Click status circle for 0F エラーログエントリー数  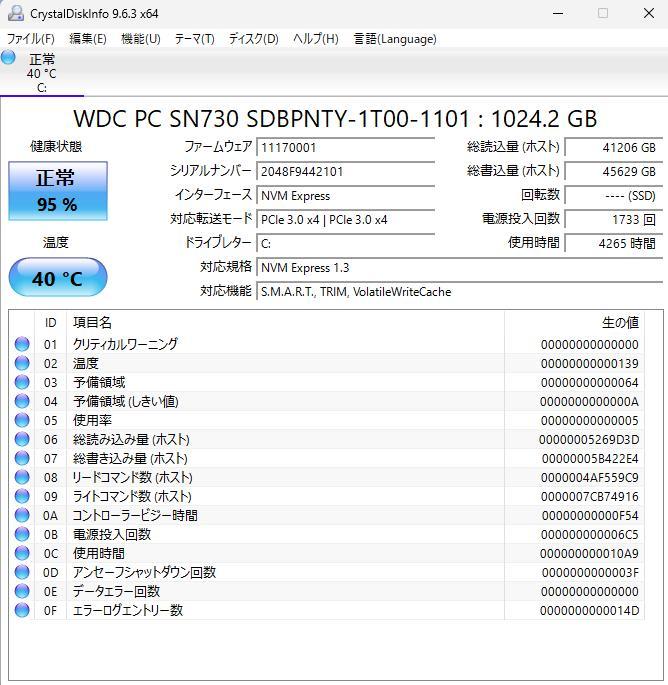pos(22,610)
